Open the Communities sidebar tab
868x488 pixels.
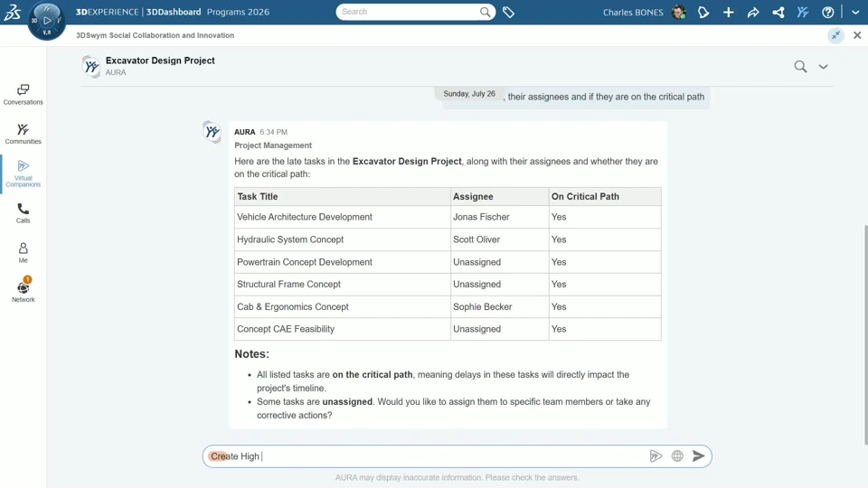click(24, 134)
